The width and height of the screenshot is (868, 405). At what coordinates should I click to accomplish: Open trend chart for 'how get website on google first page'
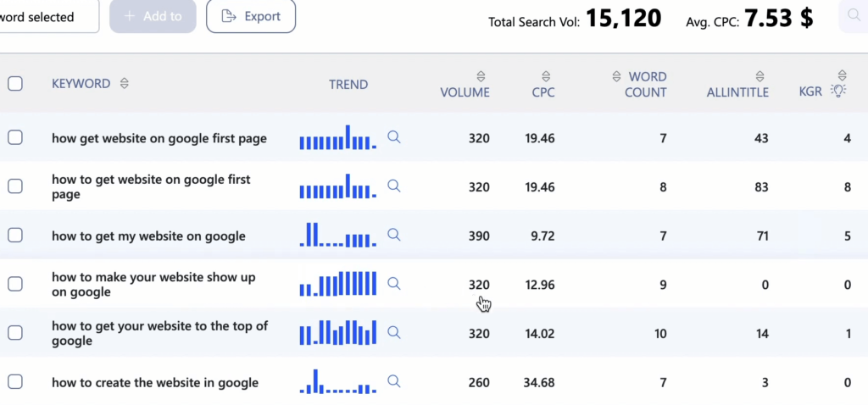337,137
